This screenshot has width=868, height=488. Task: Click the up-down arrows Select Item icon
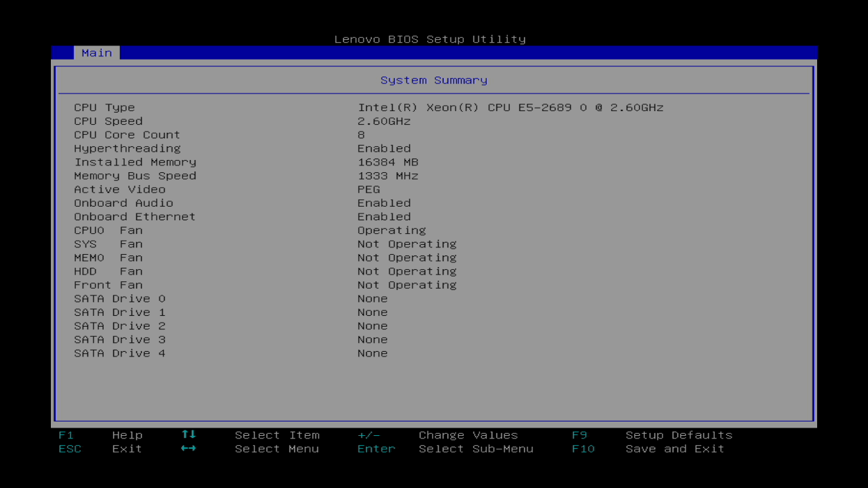click(x=189, y=434)
